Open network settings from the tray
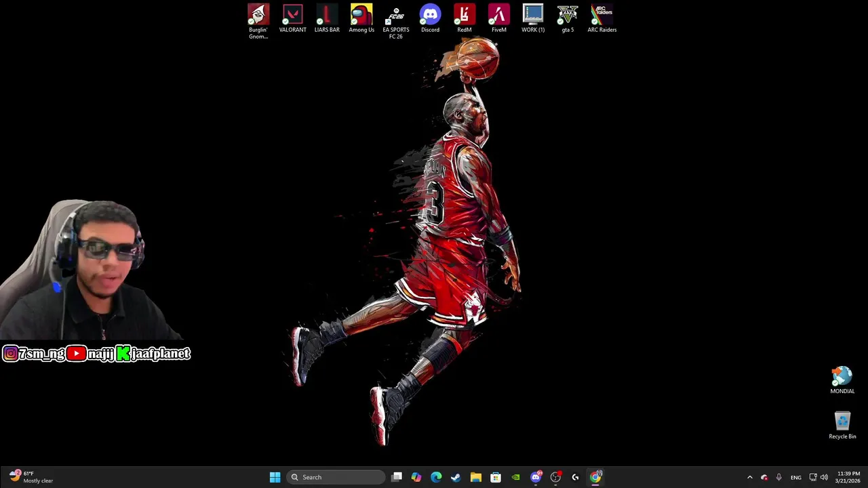 [813, 477]
